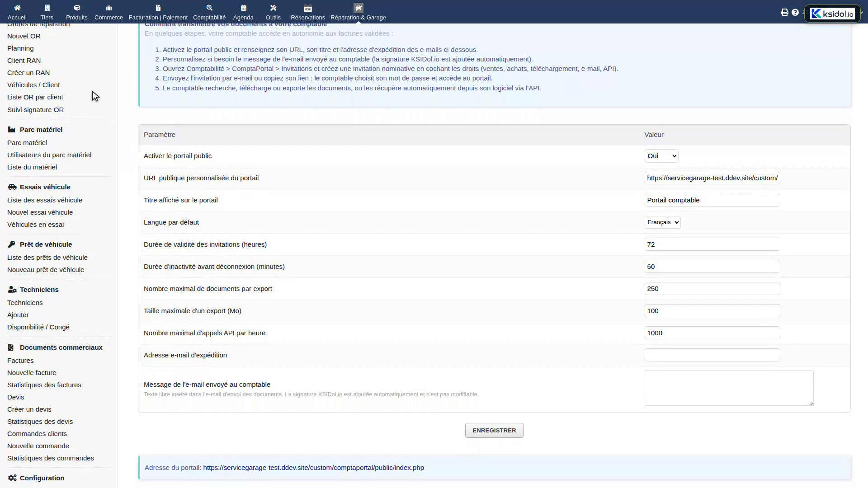Click the message de l'e-mail text area
The height and width of the screenshot is (488, 868).
click(x=729, y=388)
